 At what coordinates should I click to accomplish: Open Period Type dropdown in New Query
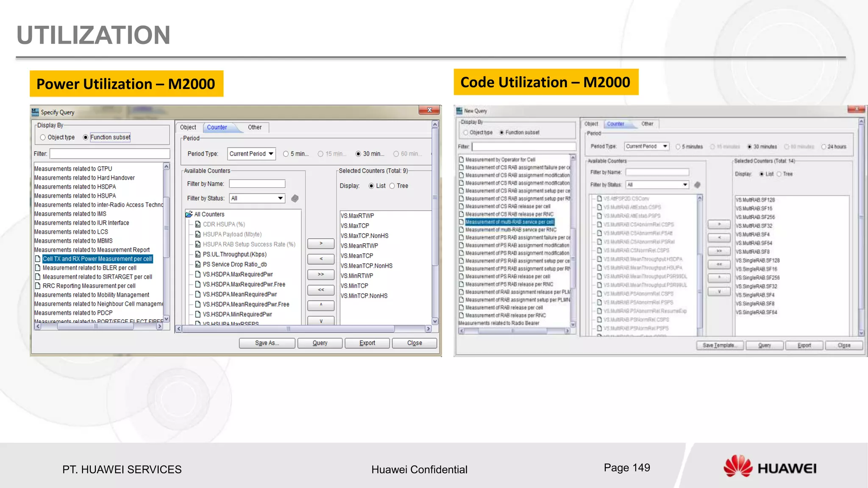pos(647,147)
